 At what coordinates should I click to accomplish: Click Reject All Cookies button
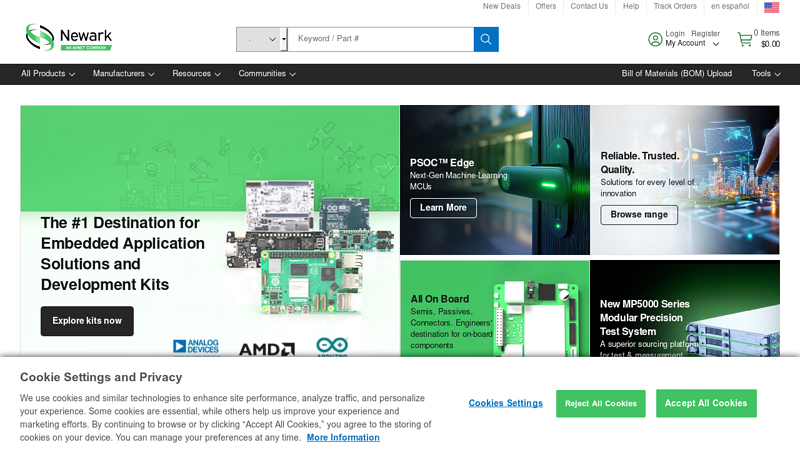[601, 404]
